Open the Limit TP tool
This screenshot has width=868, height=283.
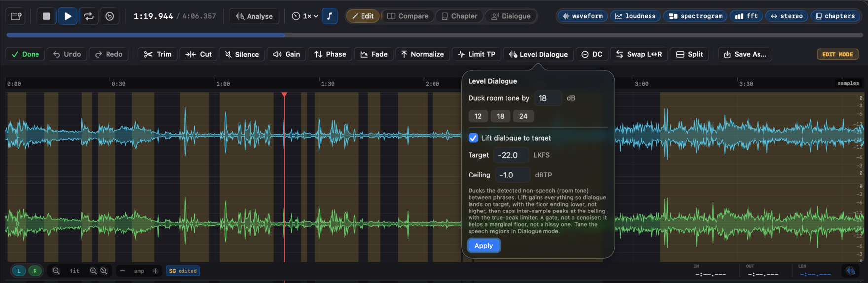(476, 54)
